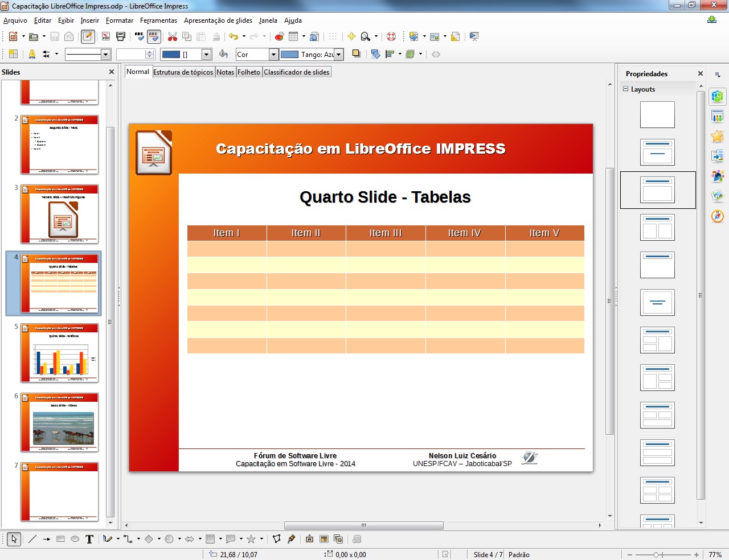Screen dimensions: 729x560
Task: Click the Quarto Slide - Tabelas title
Action: pyautogui.click(x=385, y=197)
